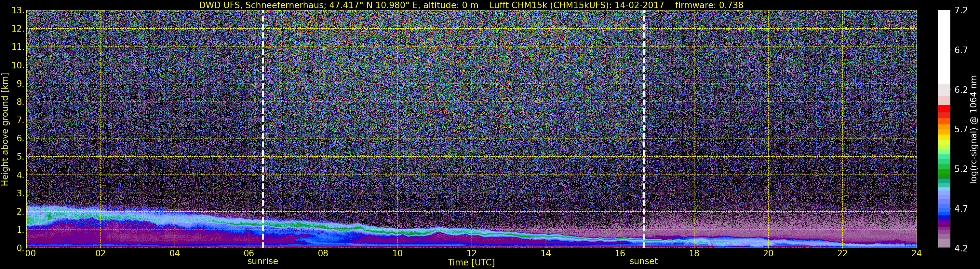Click the 'Lufft CHM15k (CHM15kUFS): 14-02-2017' title text
980x269 pixels.
pyautogui.click(x=577, y=5)
